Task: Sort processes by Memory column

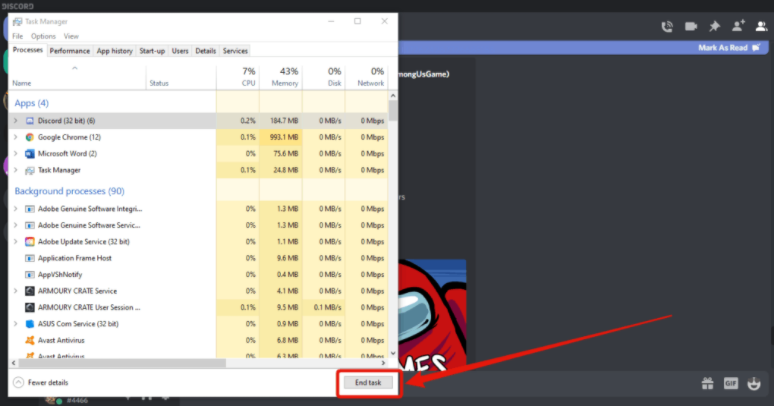Action: [x=280, y=78]
